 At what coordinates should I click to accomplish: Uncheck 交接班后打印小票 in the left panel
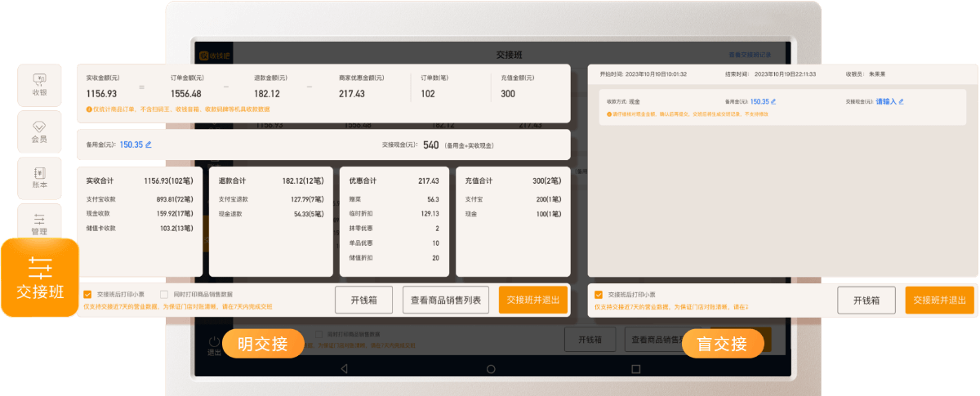[x=87, y=294]
